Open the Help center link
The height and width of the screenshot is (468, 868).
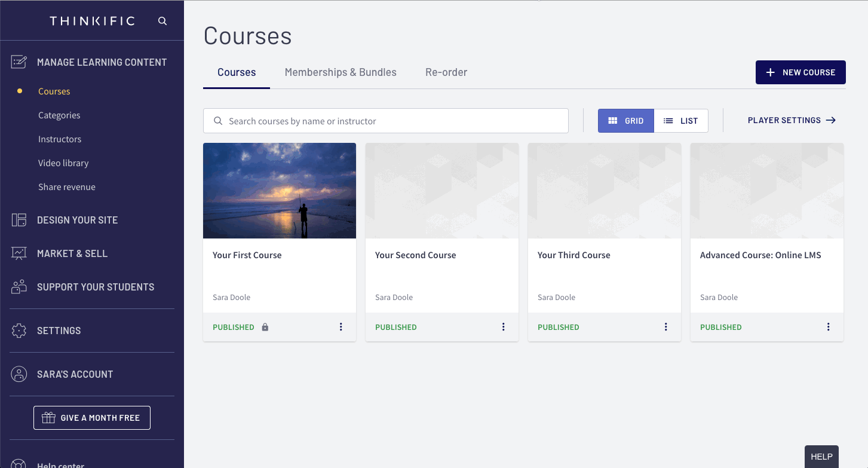[60, 464]
